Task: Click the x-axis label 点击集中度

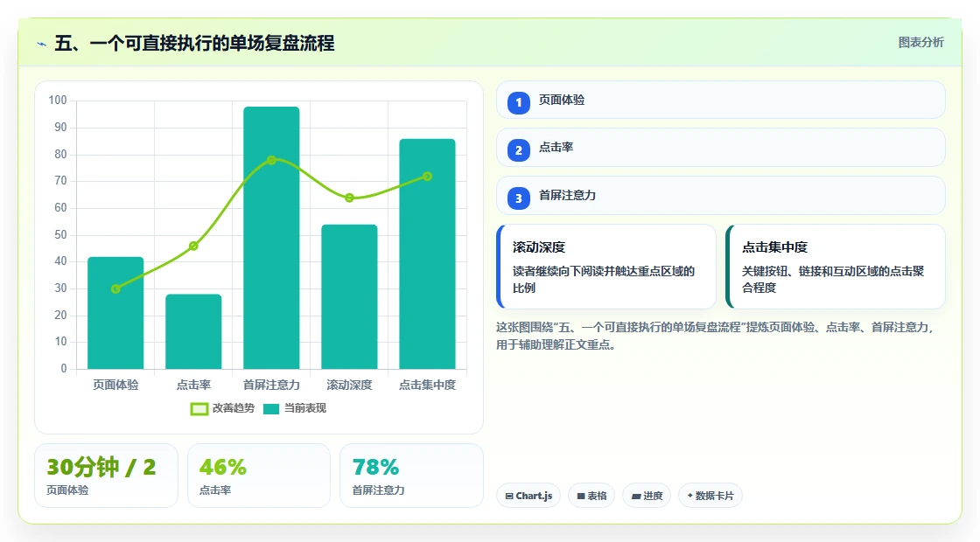Action: tap(428, 386)
